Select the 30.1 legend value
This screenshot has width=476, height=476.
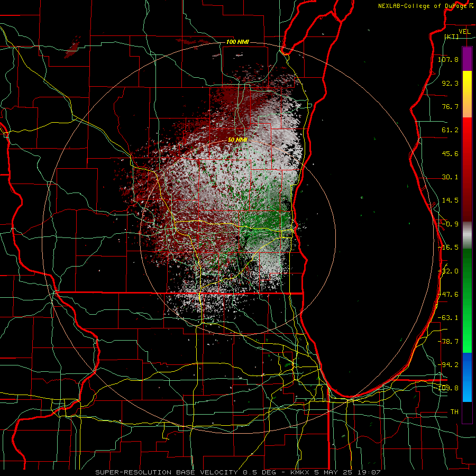click(x=450, y=177)
